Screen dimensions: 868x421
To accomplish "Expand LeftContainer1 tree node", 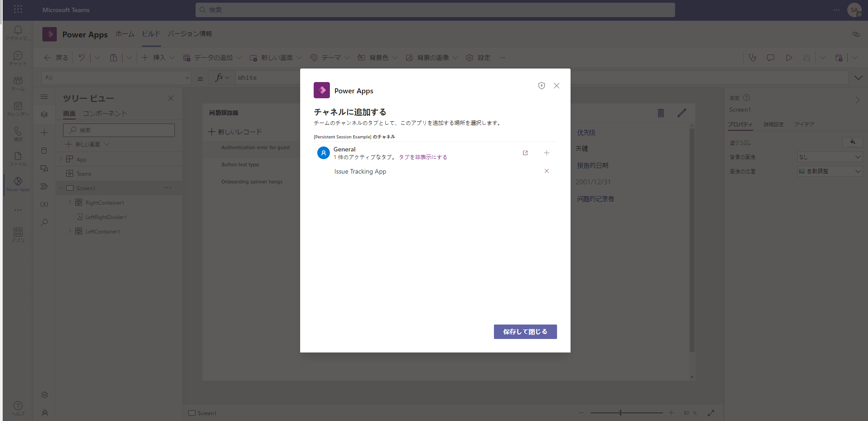I will coord(70,231).
